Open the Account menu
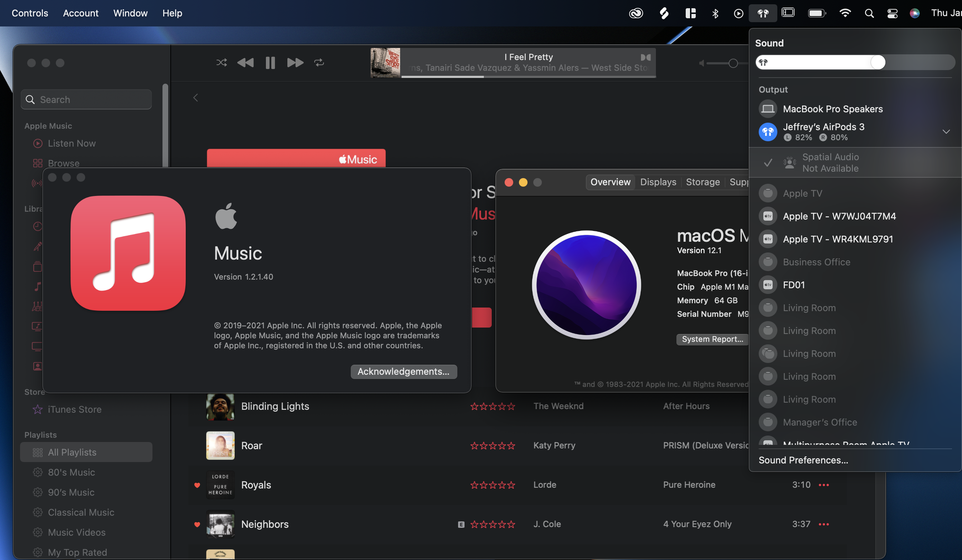Screen dimensions: 962x560 pyautogui.click(x=81, y=13)
